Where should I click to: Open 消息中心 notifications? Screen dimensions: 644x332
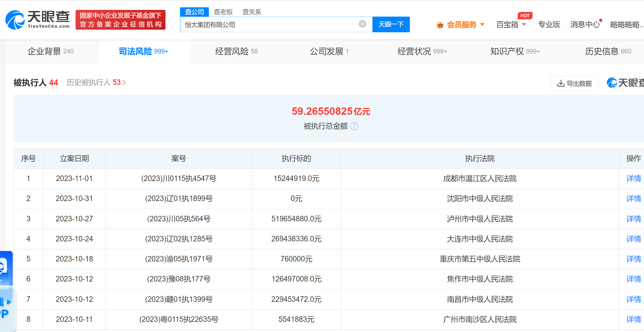coord(585,24)
